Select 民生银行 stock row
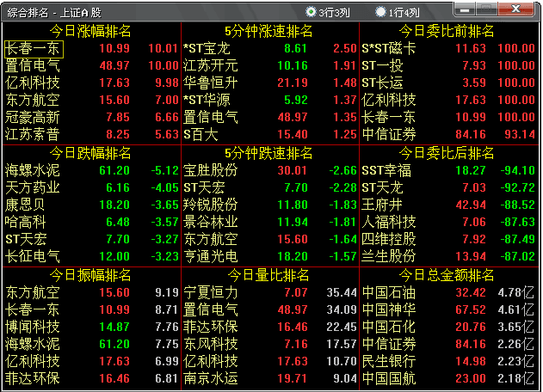The width and height of the screenshot is (543, 392). pos(449,361)
